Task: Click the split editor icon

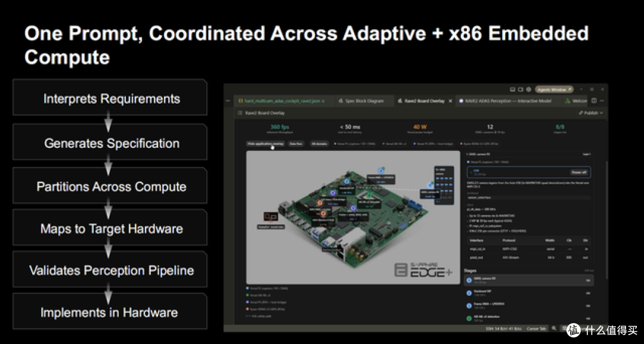Action: click(x=594, y=101)
